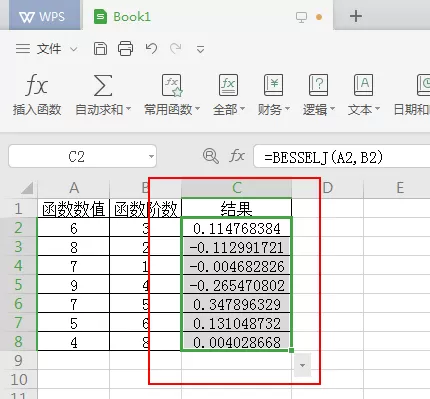Click cell A1 labeled 函数数值

tap(74, 209)
